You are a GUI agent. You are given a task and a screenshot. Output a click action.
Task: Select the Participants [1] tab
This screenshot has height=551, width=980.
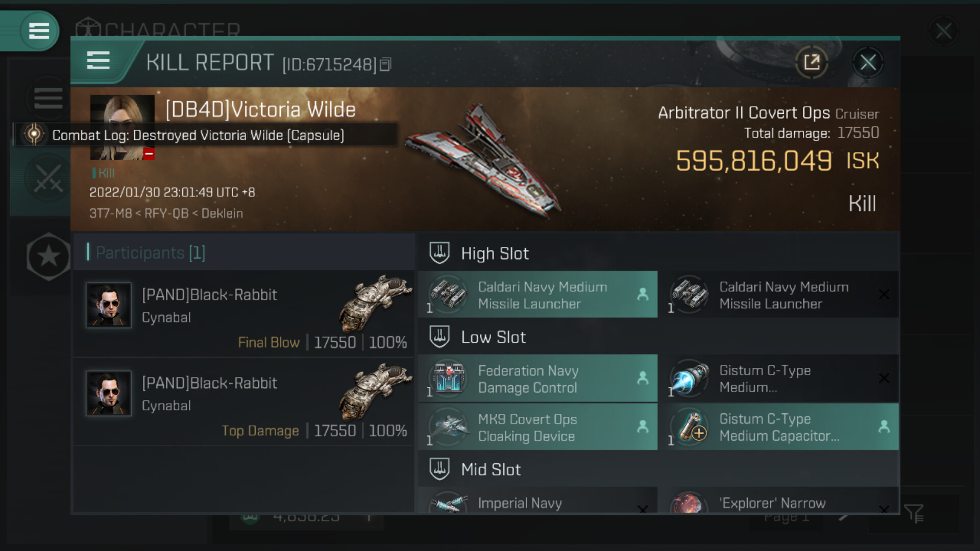(150, 253)
